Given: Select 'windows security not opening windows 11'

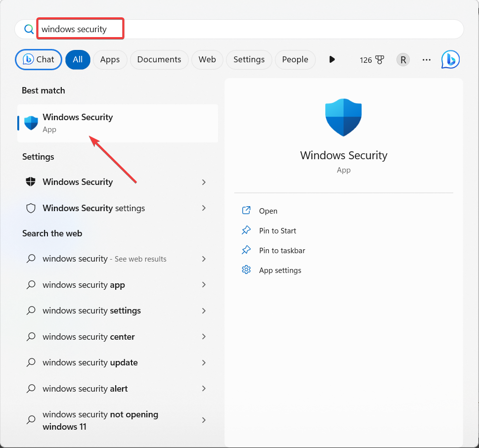Looking at the screenshot, I should 118,420.
